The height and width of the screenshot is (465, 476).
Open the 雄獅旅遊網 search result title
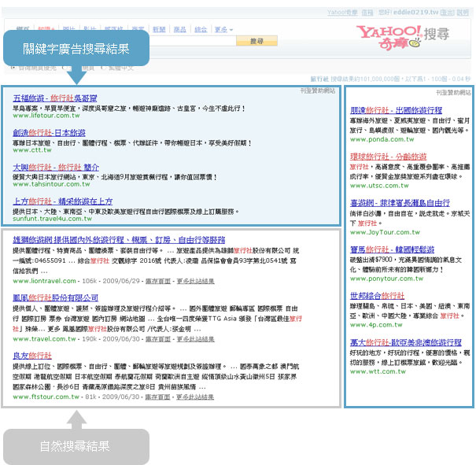coord(119,240)
